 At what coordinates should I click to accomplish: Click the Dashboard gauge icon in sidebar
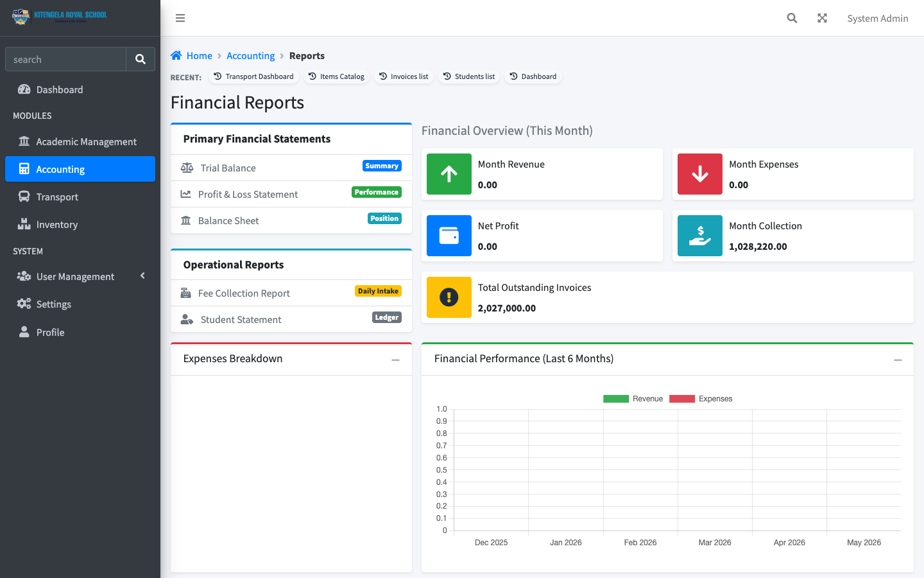click(24, 89)
